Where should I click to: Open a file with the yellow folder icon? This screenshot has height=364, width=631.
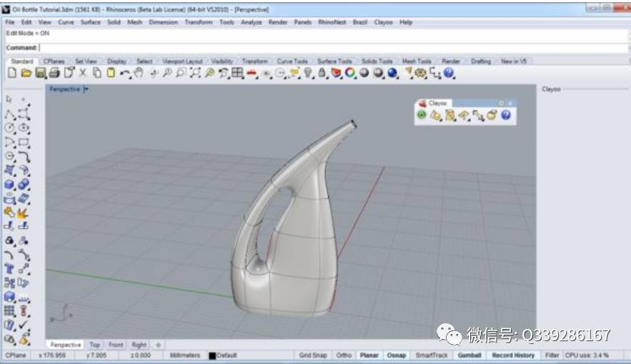(x=26, y=73)
